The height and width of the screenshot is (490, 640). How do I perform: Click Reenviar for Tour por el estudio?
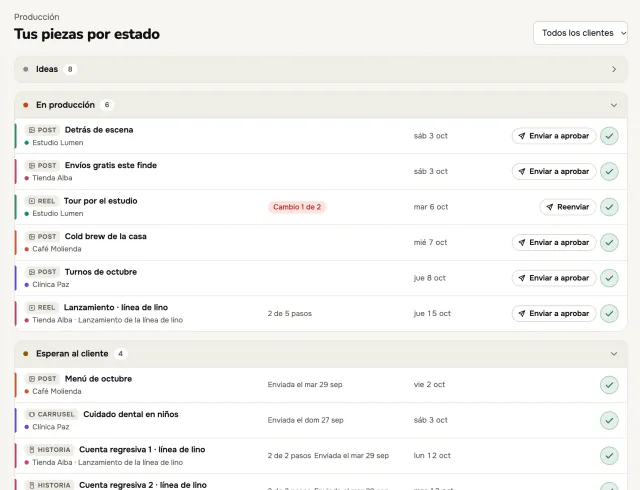568,207
